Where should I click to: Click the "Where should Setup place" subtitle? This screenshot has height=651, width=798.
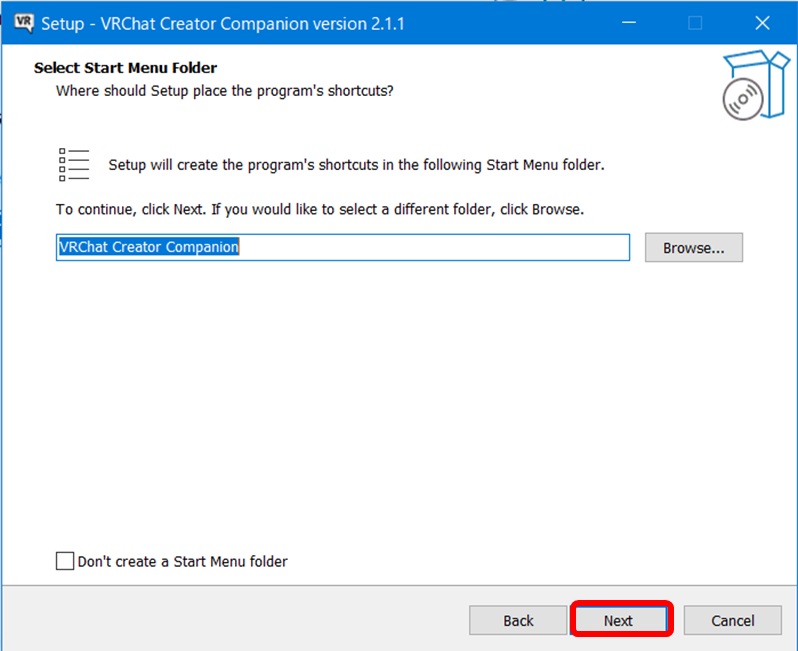pyautogui.click(x=224, y=91)
